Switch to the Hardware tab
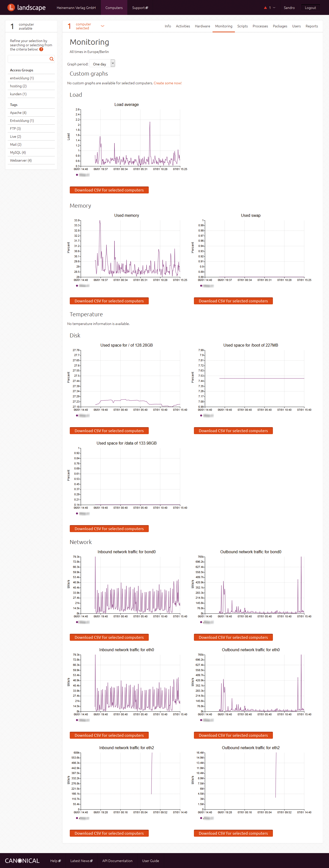Viewport: 329px width, 868px height. (203, 26)
